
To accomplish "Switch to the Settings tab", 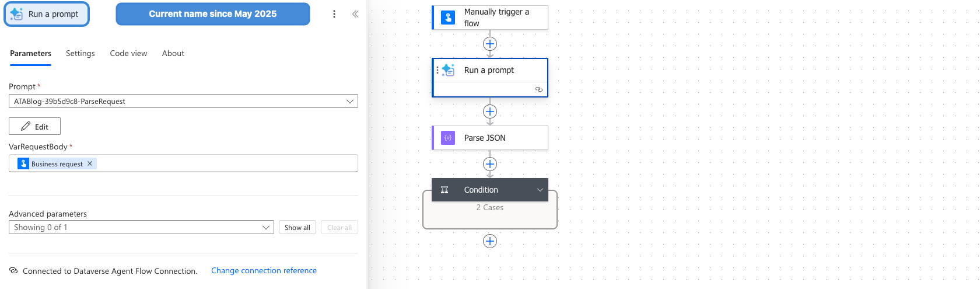I will [x=80, y=53].
